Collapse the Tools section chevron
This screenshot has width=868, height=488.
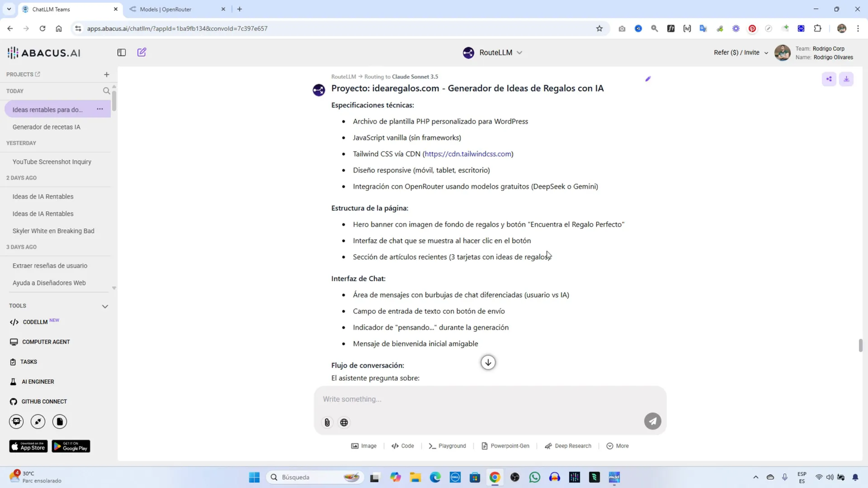(x=105, y=305)
